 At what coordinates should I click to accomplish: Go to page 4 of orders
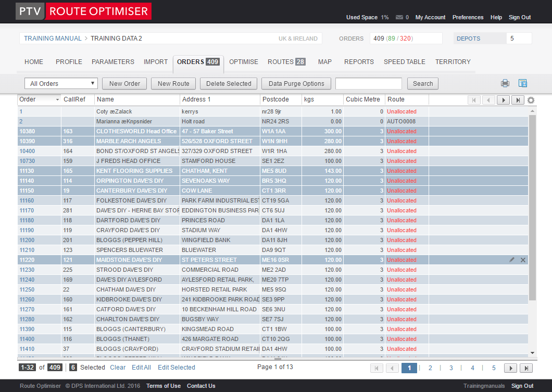(472, 368)
